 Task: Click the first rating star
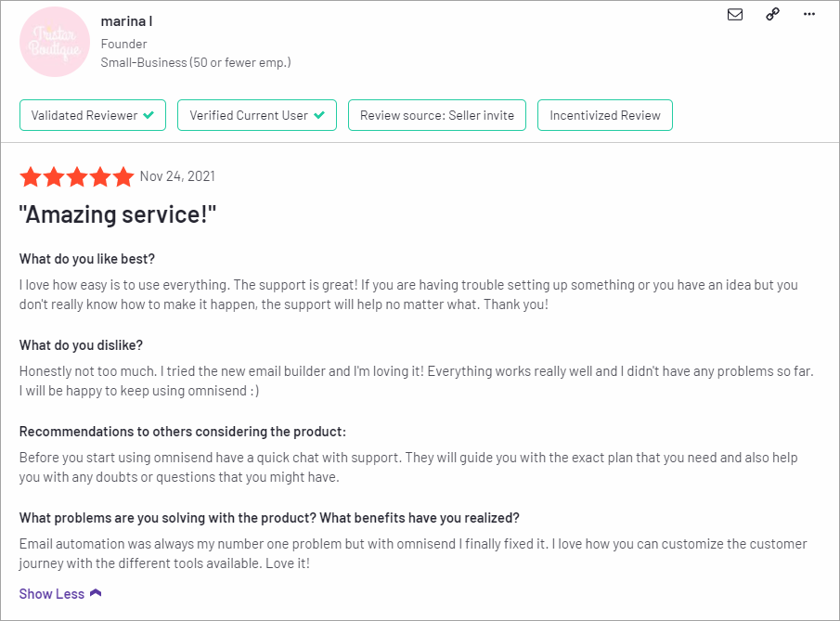pos(31,176)
